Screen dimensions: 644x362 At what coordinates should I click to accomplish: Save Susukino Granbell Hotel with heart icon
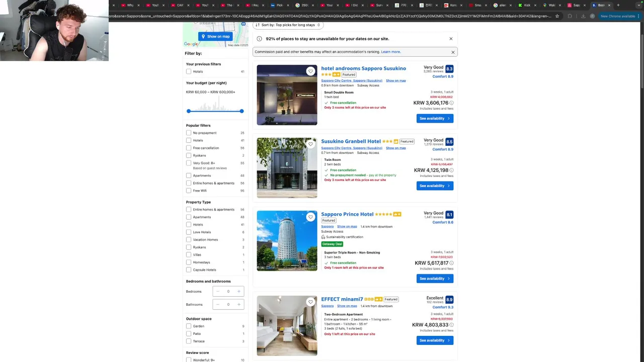click(x=310, y=144)
